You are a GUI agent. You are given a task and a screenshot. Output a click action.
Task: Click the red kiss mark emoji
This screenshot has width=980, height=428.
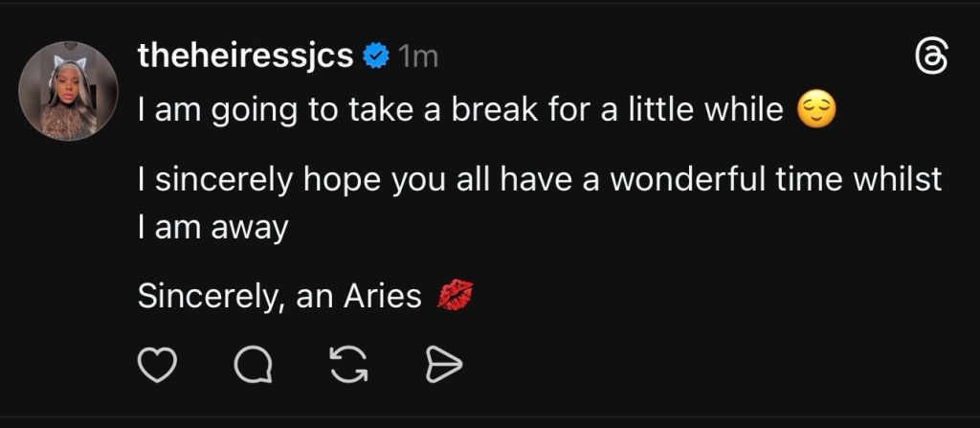point(455,296)
